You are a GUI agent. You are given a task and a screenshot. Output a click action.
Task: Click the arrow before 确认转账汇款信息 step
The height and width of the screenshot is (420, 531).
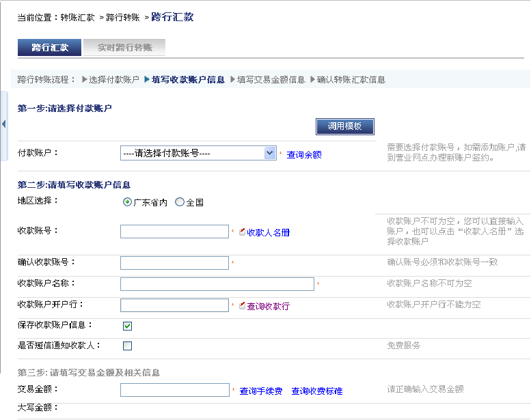pyautogui.click(x=313, y=79)
